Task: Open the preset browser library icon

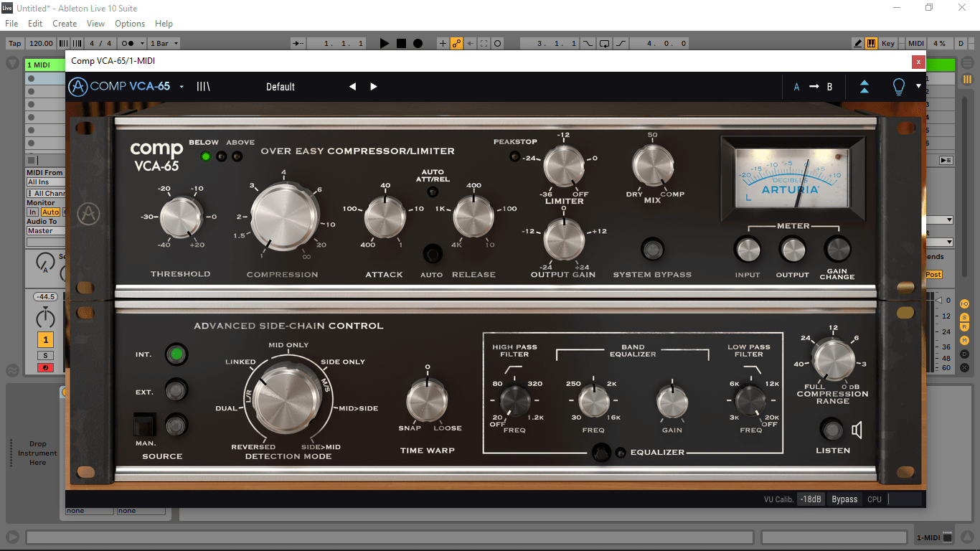Action: click(x=204, y=87)
